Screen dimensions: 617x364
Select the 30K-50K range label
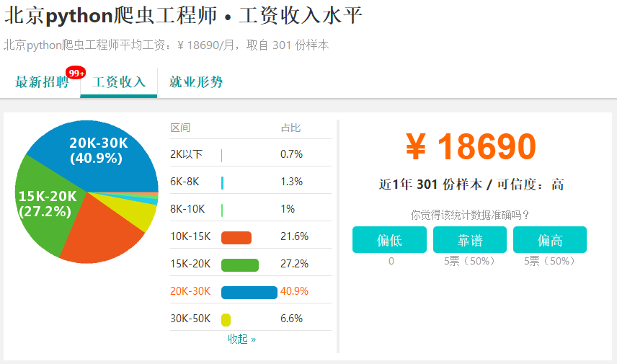click(x=190, y=318)
